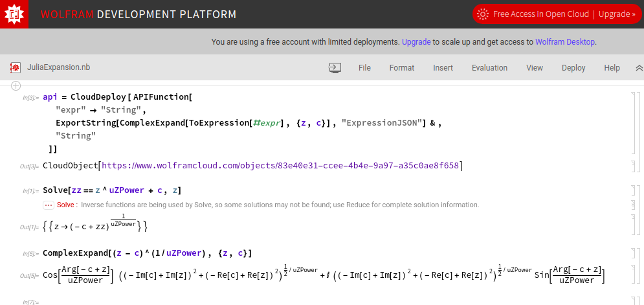Image resolution: width=644 pixels, height=305 pixels.
Task: Open the Help menu
Action: click(x=612, y=67)
